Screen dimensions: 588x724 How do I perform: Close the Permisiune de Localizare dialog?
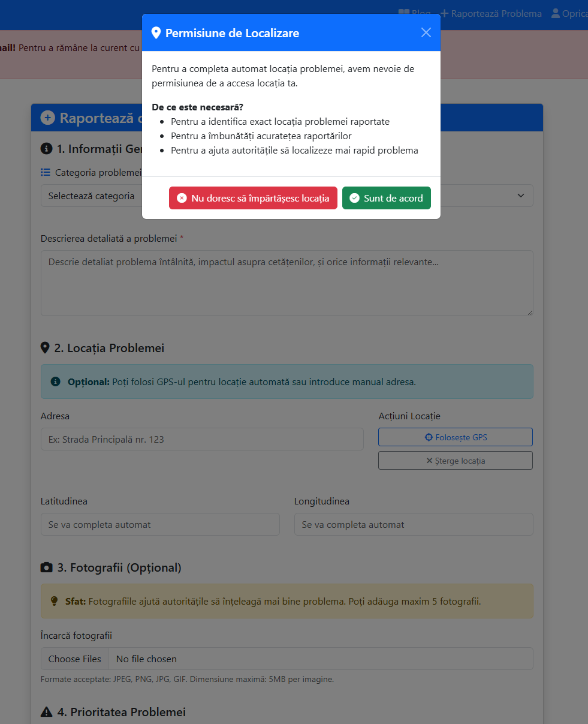(x=426, y=32)
